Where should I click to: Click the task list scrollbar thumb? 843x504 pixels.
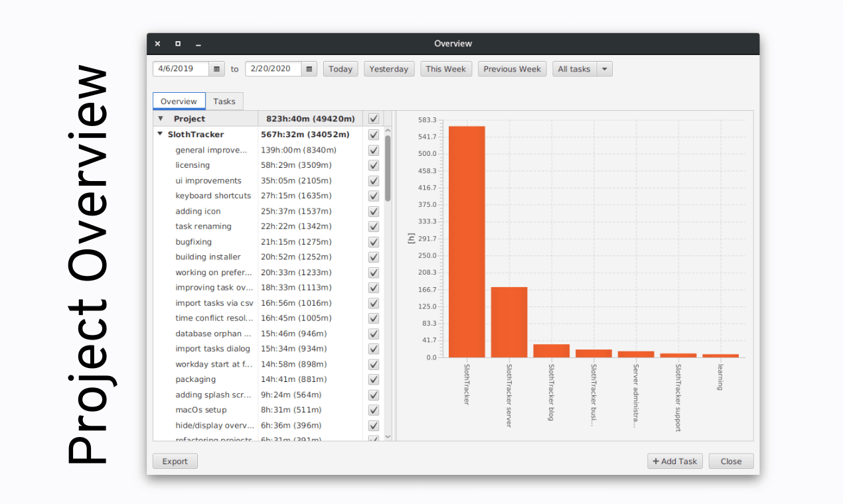tap(388, 168)
